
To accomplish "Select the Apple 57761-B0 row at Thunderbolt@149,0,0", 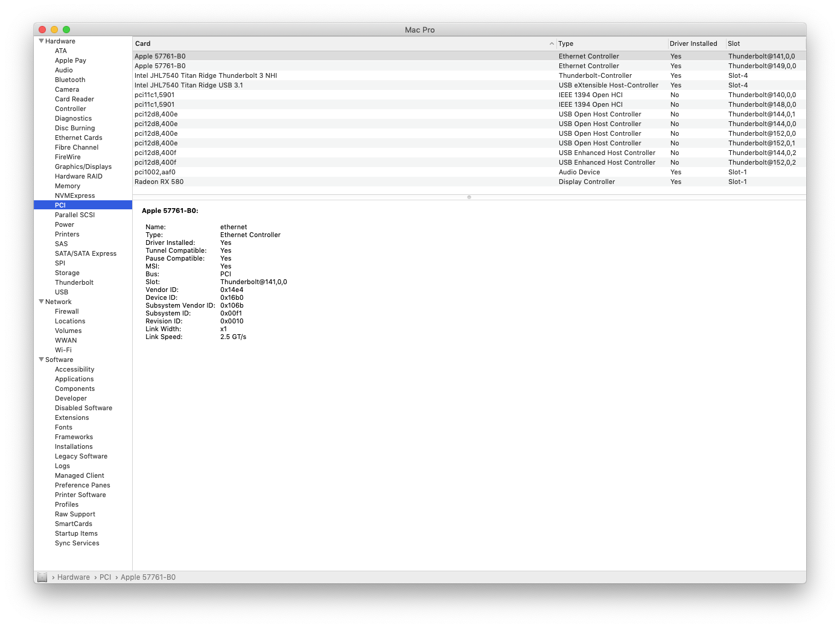I will 469,66.
